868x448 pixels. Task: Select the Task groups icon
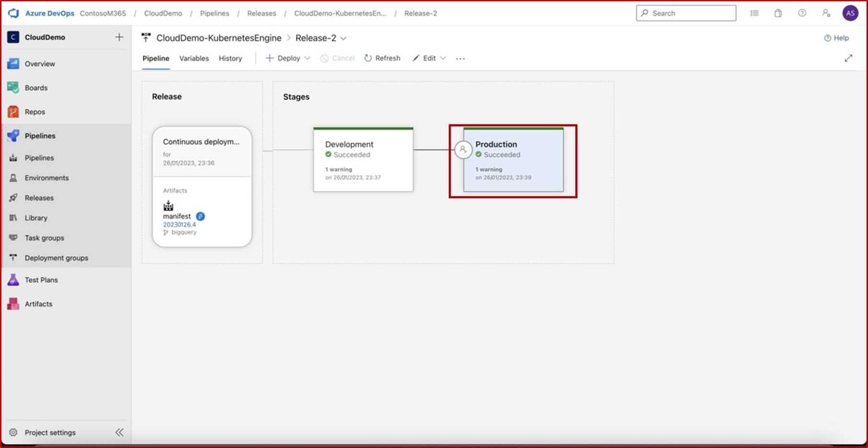13,237
